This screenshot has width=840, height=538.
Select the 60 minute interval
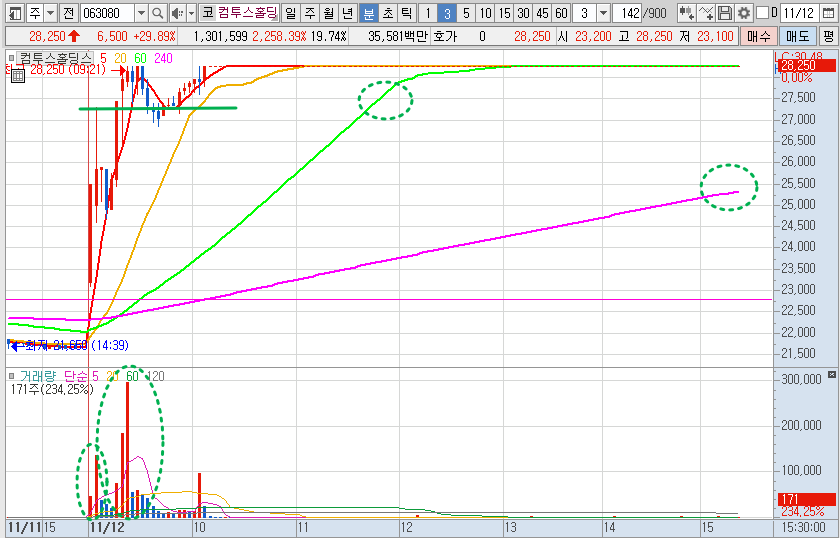[561, 13]
